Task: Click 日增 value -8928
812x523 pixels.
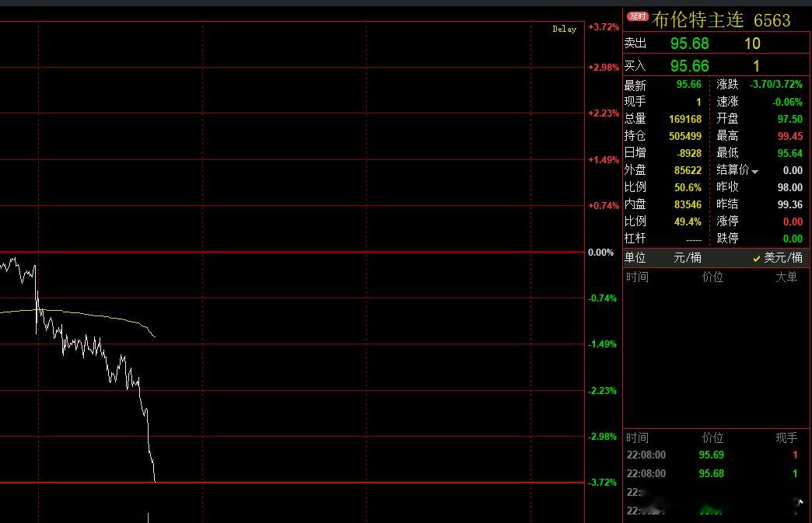Action: point(689,153)
